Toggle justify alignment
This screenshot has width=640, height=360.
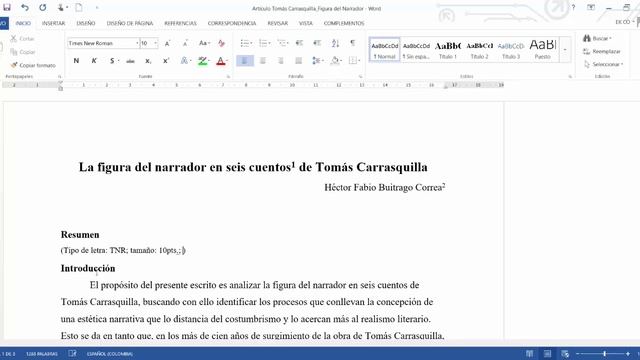[299, 61]
